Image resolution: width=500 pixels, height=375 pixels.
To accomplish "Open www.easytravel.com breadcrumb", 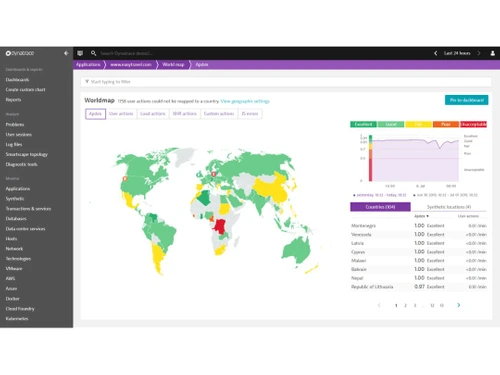I will (x=131, y=64).
